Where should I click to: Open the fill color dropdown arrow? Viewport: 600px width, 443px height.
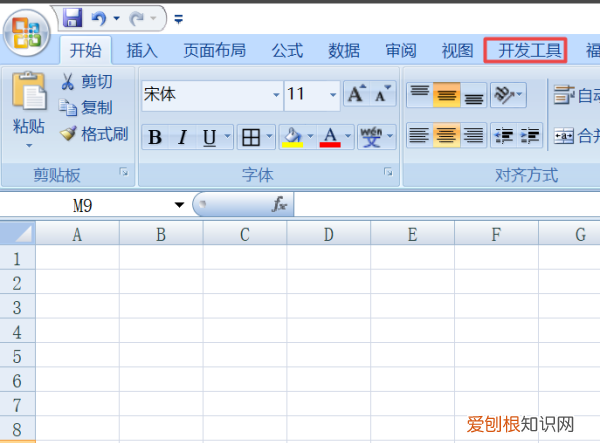click(x=310, y=136)
